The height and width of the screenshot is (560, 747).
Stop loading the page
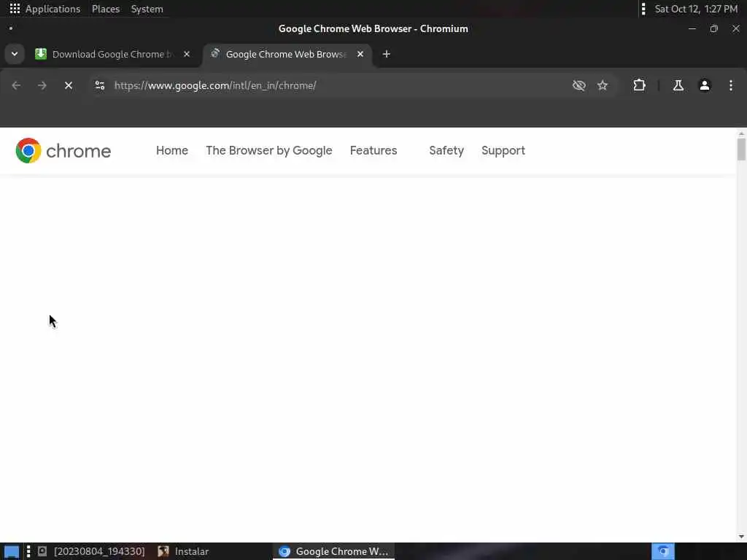68,85
